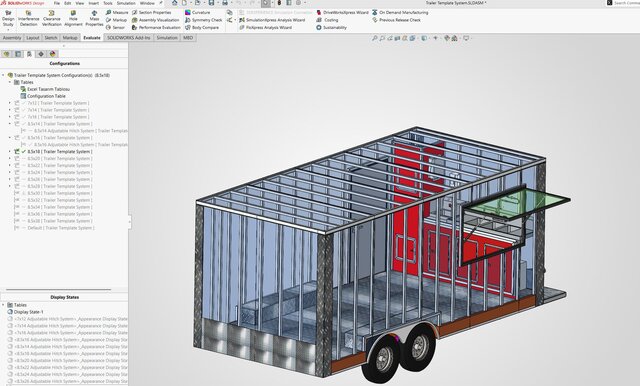
Task: Click Search Commands field
Action: [623, 3]
